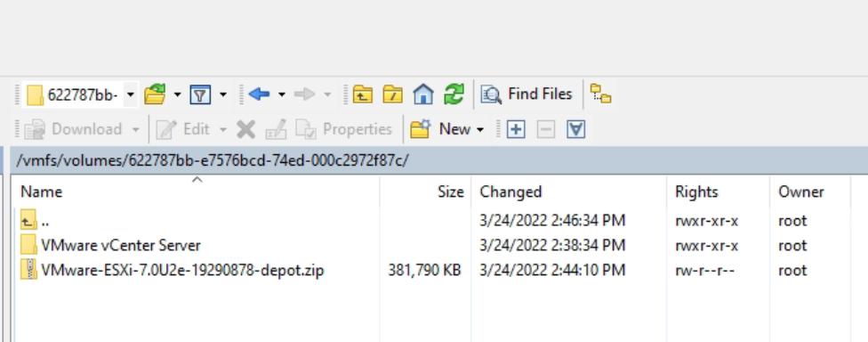The height and width of the screenshot is (342, 868).
Task: Sort by the Size column header
Action: pos(451,191)
